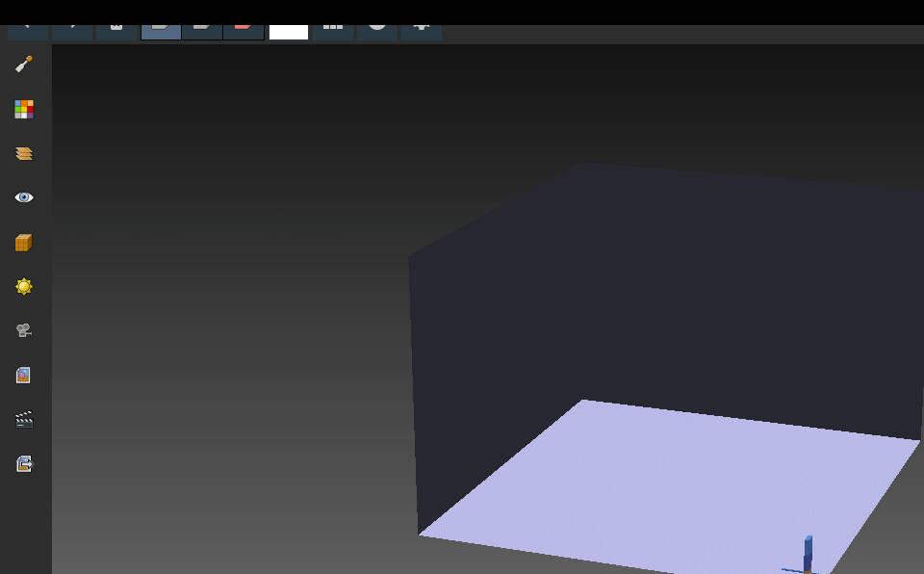Screen dimensions: 924x574
Task: Click the Undo button in the top toolbar
Action: tap(28, 30)
